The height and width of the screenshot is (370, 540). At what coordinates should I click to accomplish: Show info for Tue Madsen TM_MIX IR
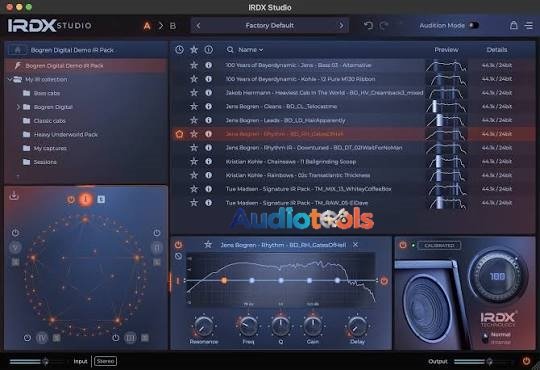click(208, 189)
